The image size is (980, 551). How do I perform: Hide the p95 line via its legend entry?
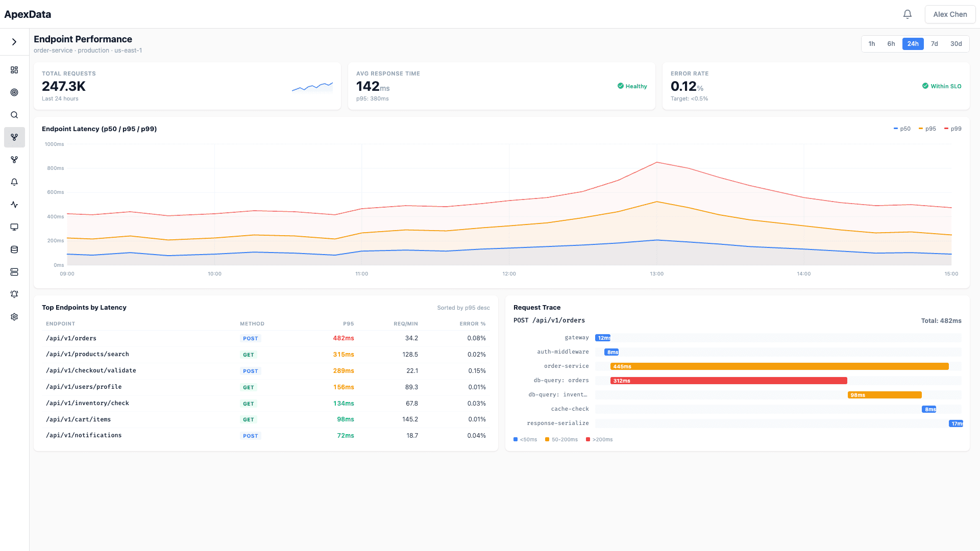click(x=927, y=129)
